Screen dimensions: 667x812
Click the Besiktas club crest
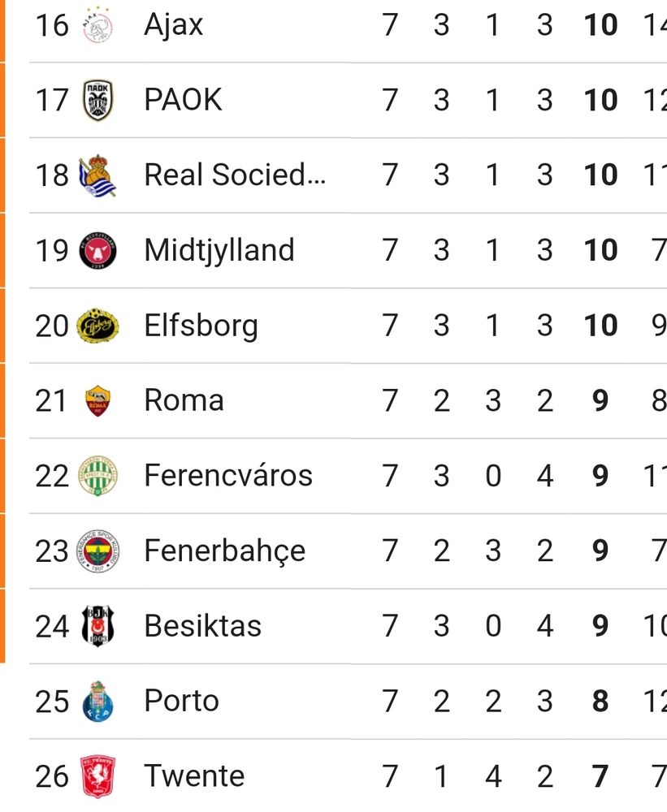click(97, 626)
